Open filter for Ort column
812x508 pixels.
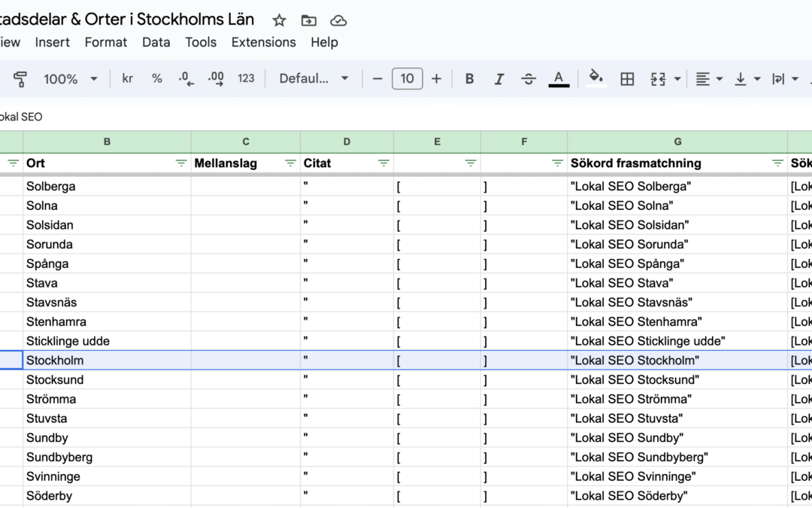coord(180,163)
